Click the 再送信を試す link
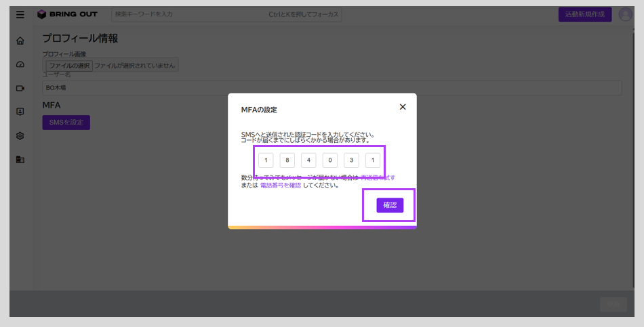The width and height of the screenshot is (644, 327). click(378, 177)
